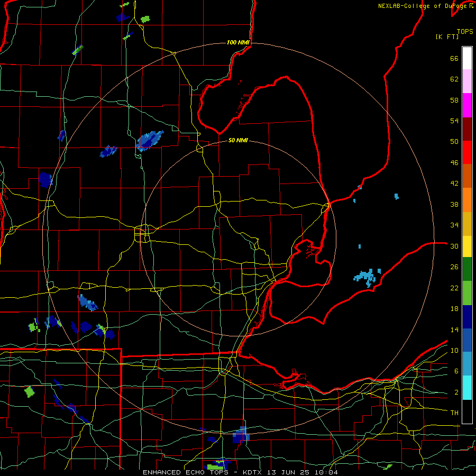Click the legend value "18"
This screenshot has height=476, width=476.
click(x=454, y=309)
